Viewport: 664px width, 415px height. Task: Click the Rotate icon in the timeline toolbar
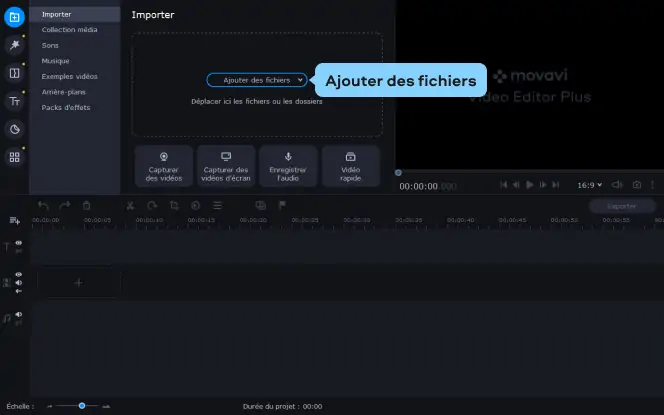152,205
